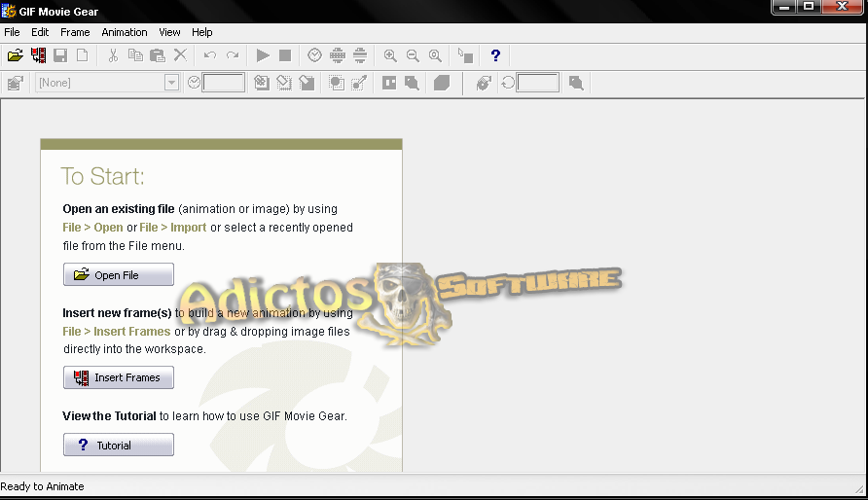This screenshot has height=500, width=868.
Task: Click the 'To Start:' heading
Action: [x=102, y=176]
